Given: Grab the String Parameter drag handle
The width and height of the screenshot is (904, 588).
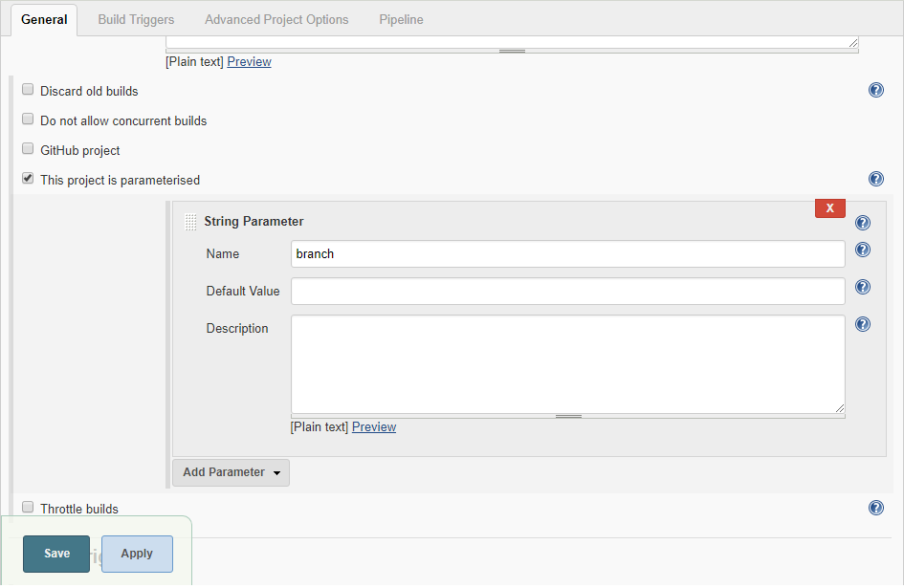Looking at the screenshot, I should click(x=190, y=222).
